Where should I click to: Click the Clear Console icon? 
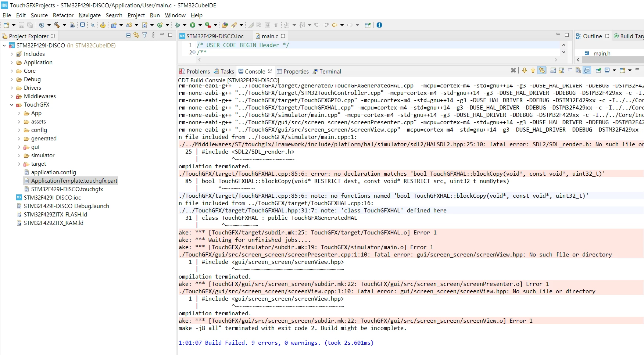coord(578,70)
